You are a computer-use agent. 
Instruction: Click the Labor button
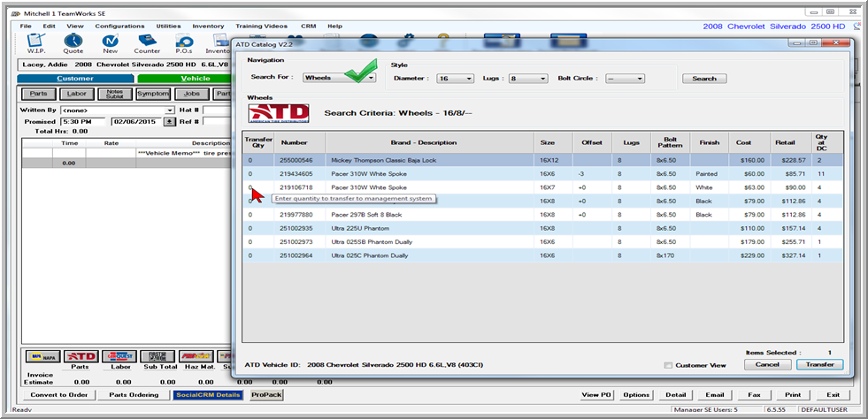coord(77,94)
